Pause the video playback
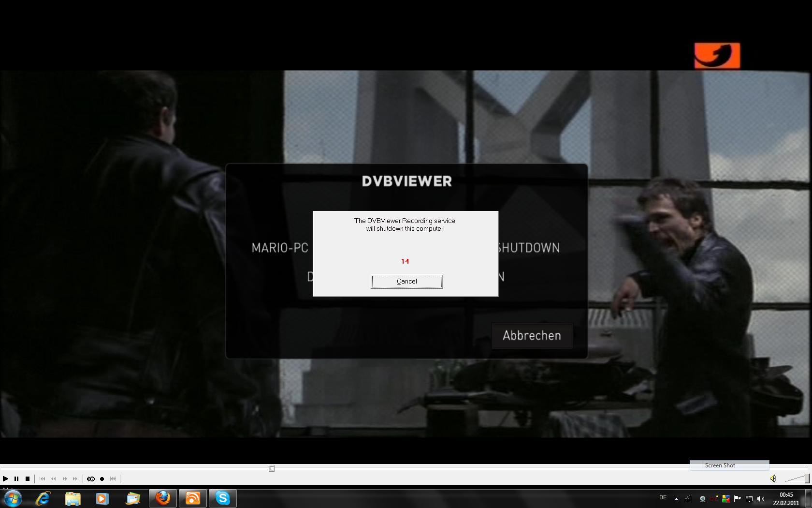The image size is (812, 508). tap(16, 478)
